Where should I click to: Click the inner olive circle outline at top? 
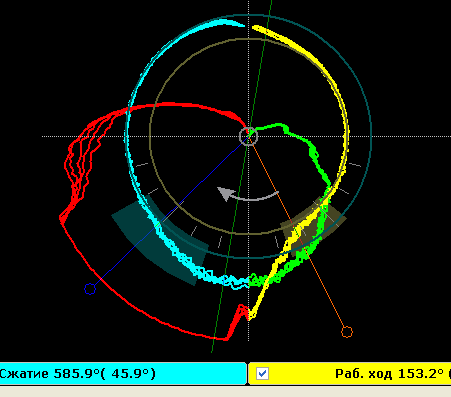249,39
